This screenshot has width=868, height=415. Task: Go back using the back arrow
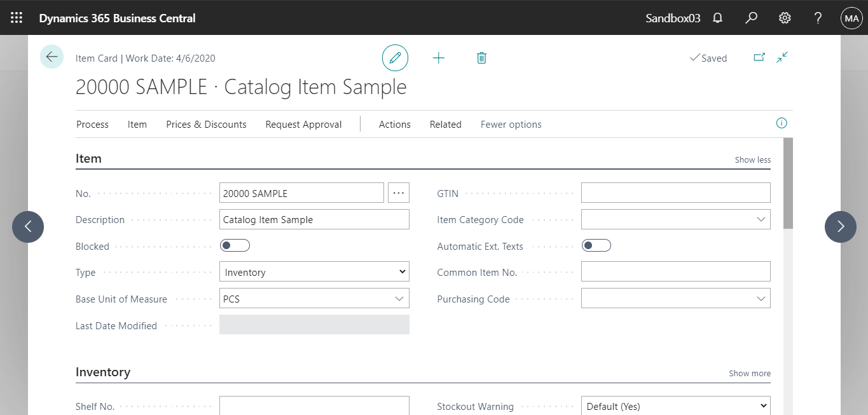pyautogui.click(x=52, y=57)
